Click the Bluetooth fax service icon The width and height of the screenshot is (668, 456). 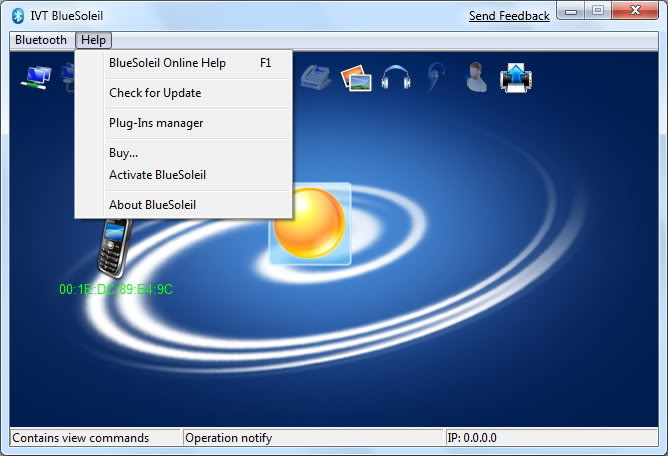(x=316, y=77)
